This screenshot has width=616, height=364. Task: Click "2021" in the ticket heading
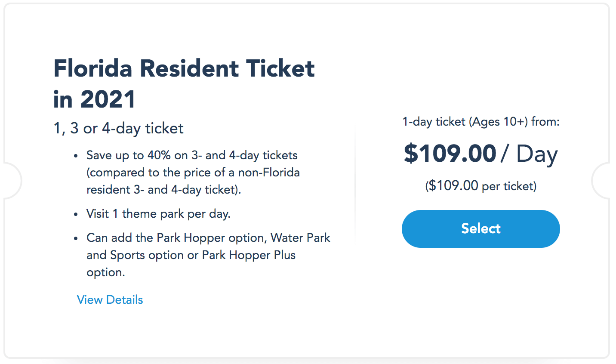pos(108,100)
